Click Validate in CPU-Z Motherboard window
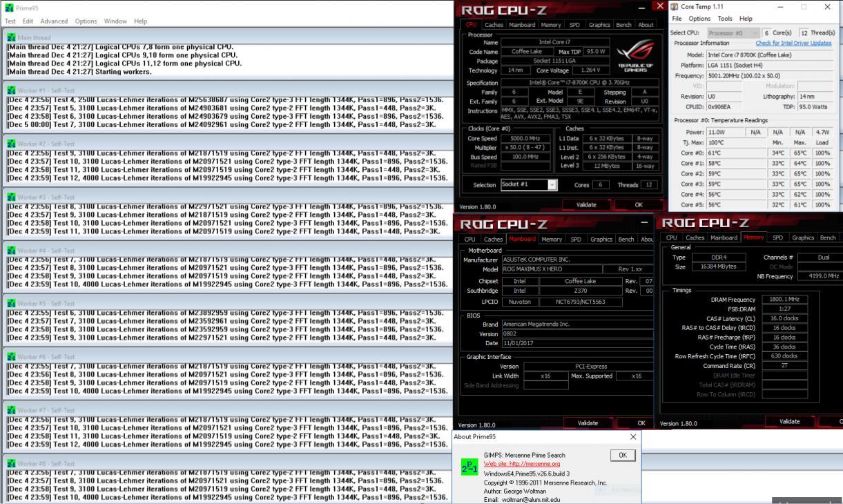Image resolution: width=843 pixels, height=504 pixels. [588, 423]
